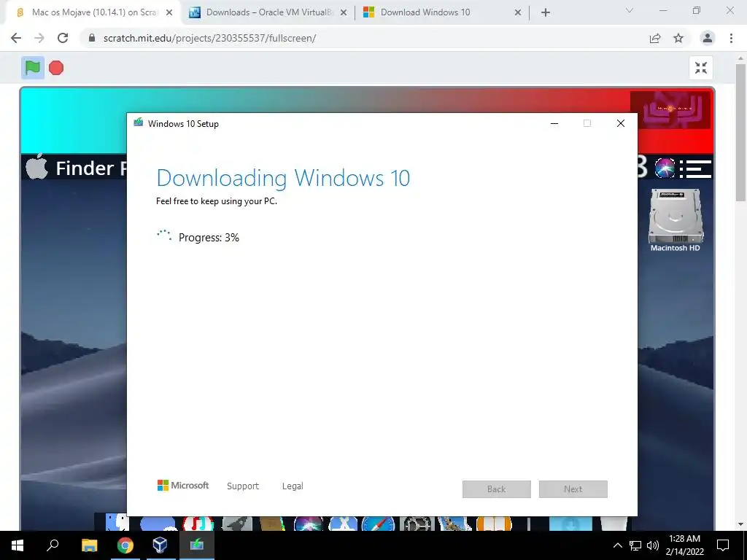
Task: Share this page via the share icon
Action: (655, 38)
